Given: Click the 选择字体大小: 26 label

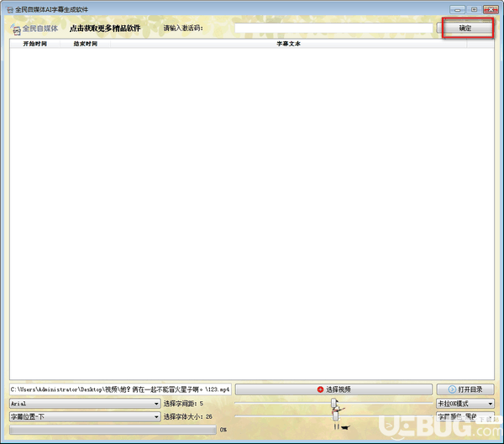Looking at the screenshot, I should click(187, 416).
